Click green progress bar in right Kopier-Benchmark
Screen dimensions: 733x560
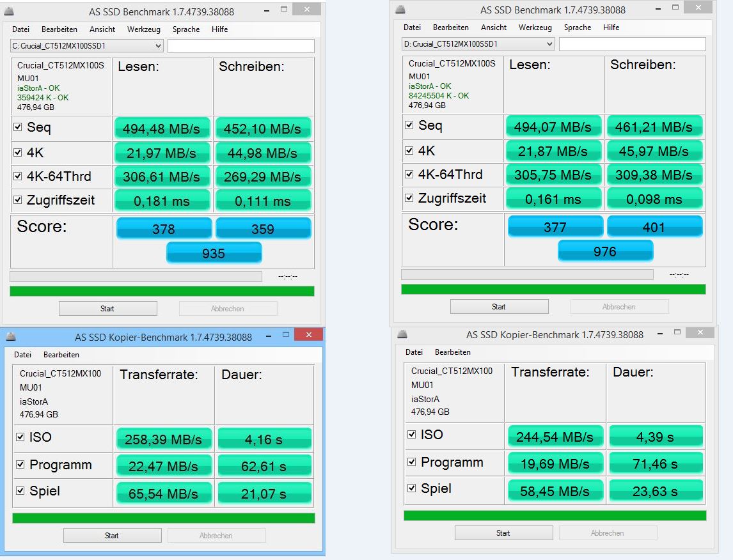pos(555,516)
